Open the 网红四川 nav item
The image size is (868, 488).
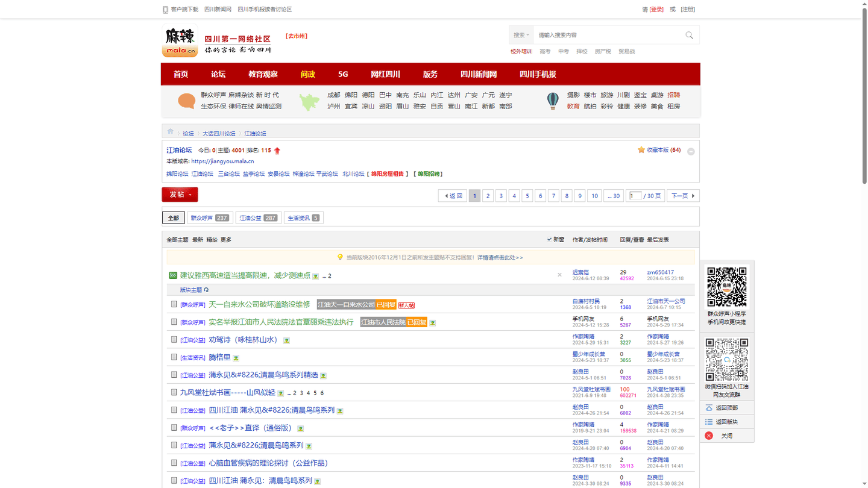pyautogui.click(x=385, y=74)
